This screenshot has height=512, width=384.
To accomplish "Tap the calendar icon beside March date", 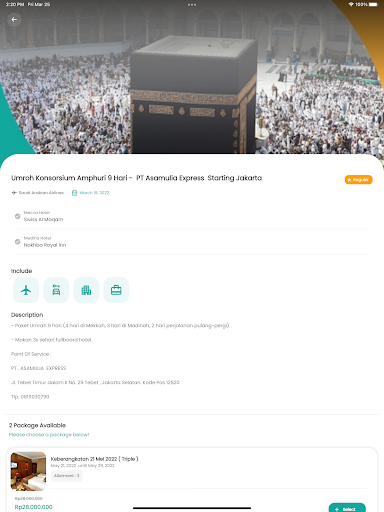I will [74, 193].
